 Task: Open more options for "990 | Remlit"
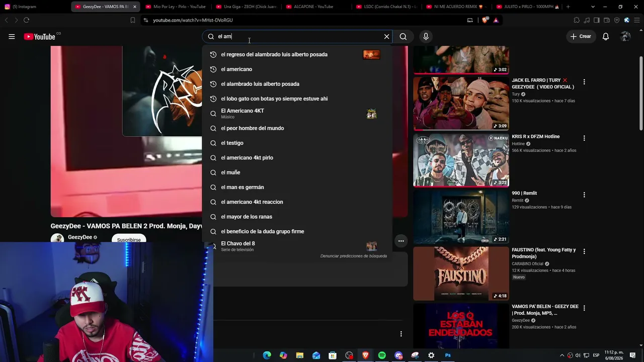pyautogui.click(x=584, y=195)
